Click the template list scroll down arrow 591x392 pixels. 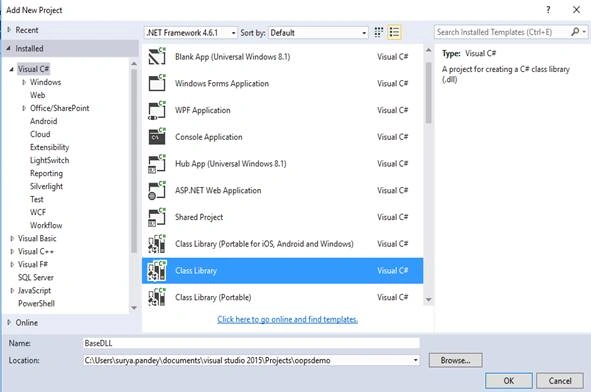coord(428,300)
